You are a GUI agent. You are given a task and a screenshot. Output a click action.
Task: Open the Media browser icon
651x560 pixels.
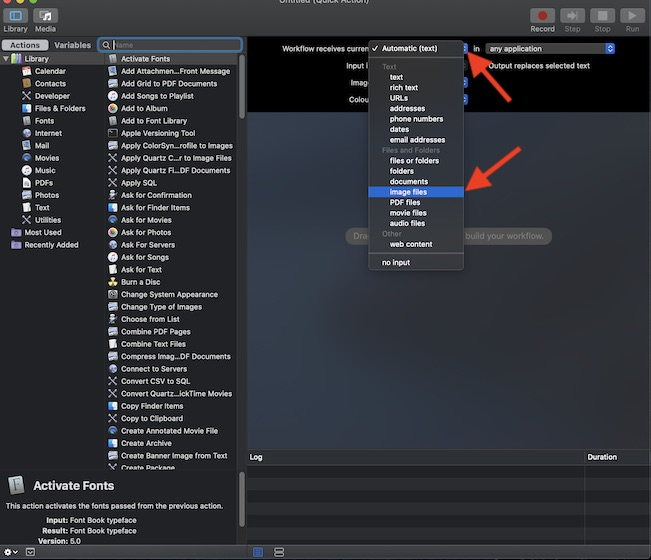(45, 16)
